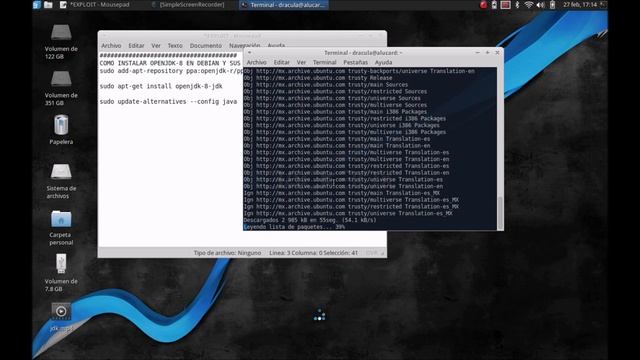
Task: Click the battery indicator tray icon
Action: pos(552,5)
